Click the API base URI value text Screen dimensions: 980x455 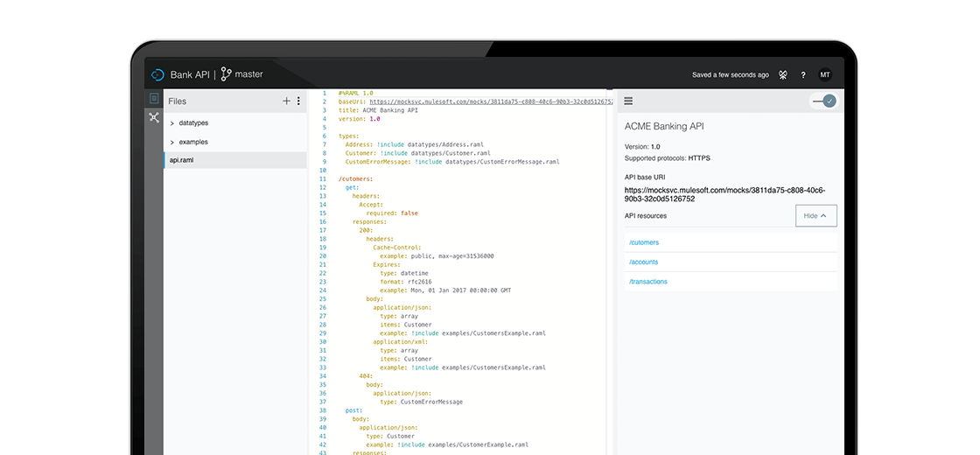724,194
